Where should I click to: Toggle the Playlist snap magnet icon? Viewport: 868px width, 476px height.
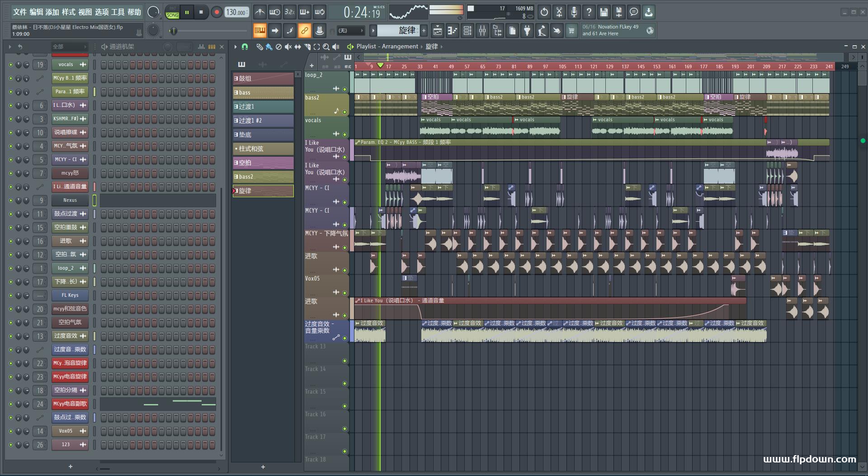pyautogui.click(x=245, y=47)
